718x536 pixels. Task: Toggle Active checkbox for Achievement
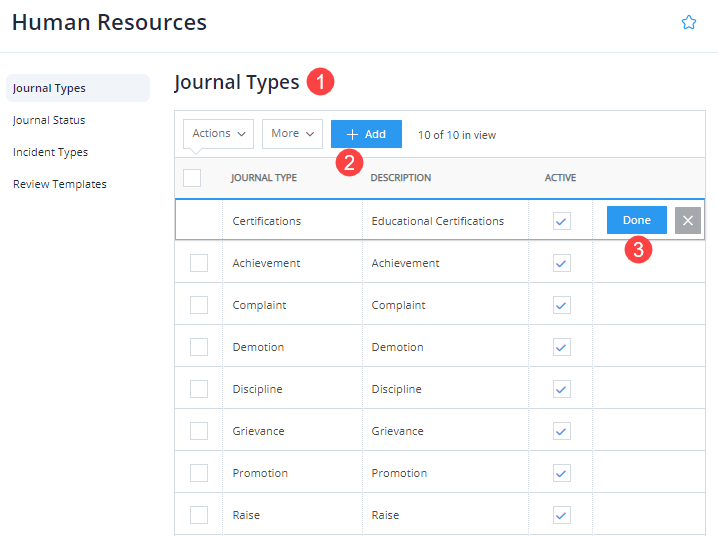[x=561, y=263]
